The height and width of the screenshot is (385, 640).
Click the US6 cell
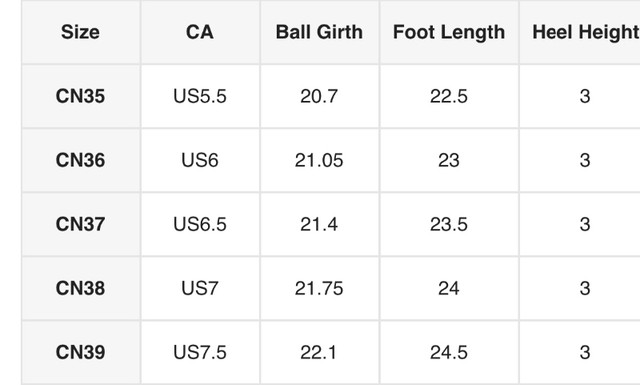click(x=200, y=160)
